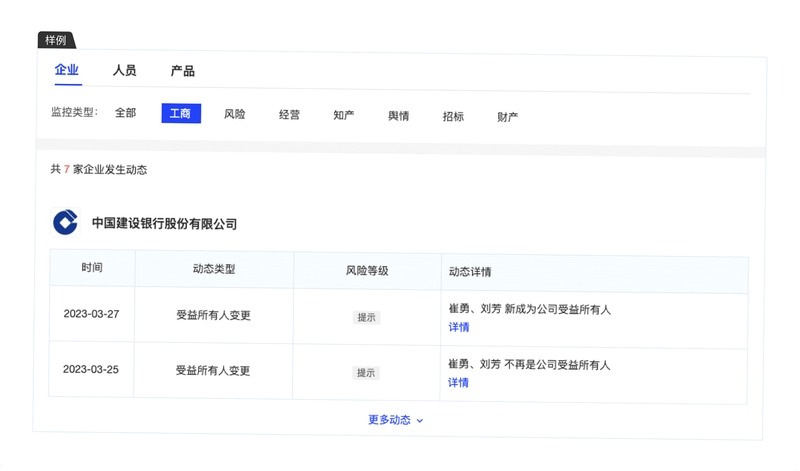
Task: Click text 崔勇、刘芳 不再是公司受益所有人
Action: [529, 364]
